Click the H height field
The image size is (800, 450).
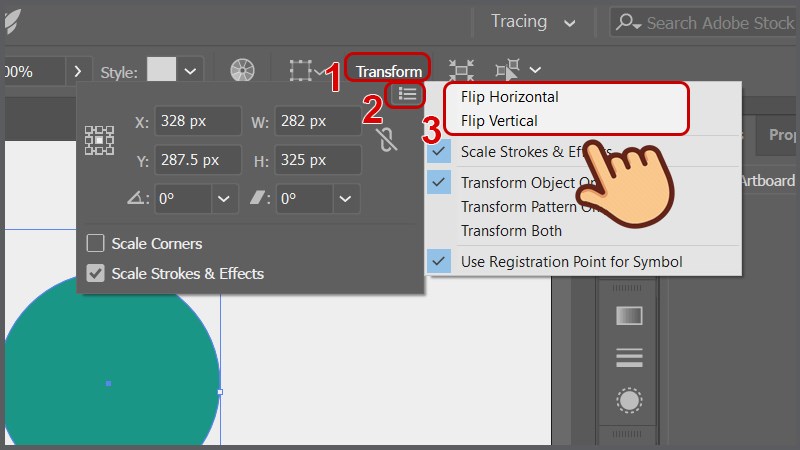point(318,160)
